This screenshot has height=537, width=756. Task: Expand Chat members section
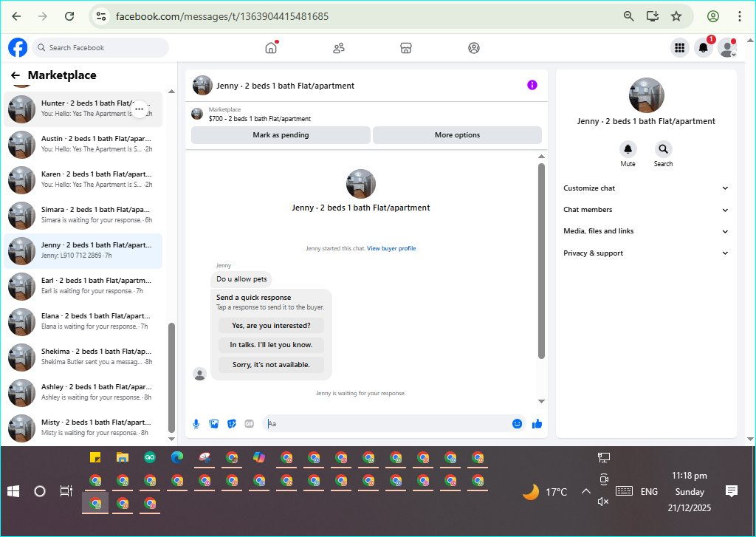click(x=646, y=210)
